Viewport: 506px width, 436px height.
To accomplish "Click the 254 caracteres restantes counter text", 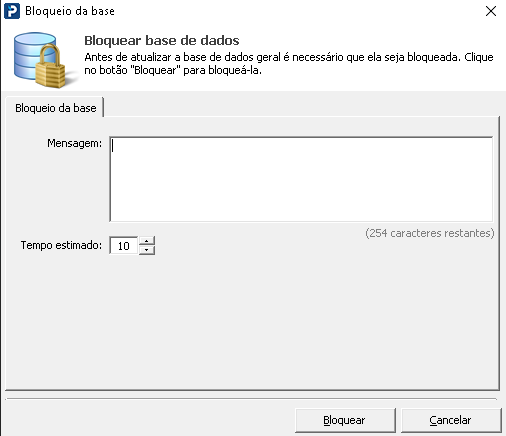I will pyautogui.click(x=430, y=233).
